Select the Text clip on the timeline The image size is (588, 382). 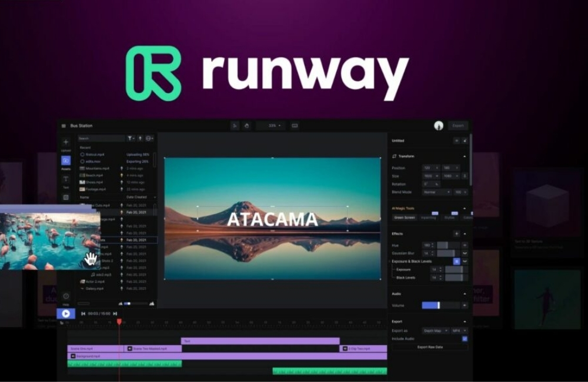(x=260, y=341)
